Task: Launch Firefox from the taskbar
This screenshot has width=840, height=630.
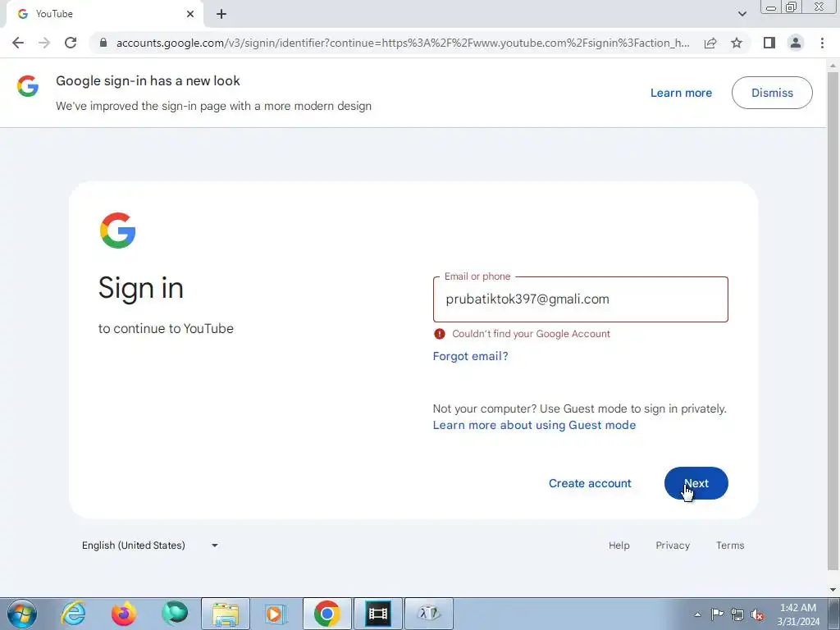Action: coord(124,614)
